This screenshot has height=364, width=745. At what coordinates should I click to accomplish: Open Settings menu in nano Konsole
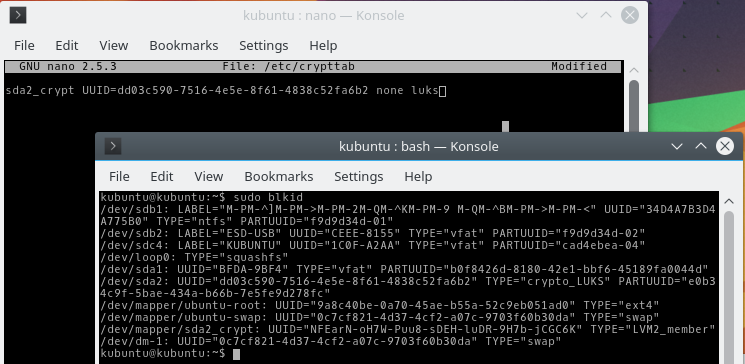264,46
